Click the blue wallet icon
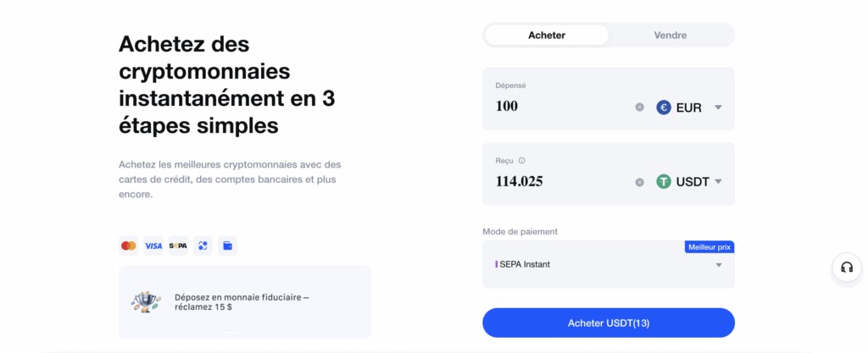Image resolution: width=868 pixels, height=353 pixels. [227, 245]
